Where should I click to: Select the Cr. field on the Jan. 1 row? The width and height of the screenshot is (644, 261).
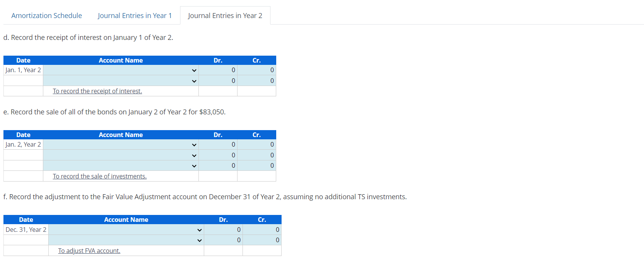(x=257, y=70)
